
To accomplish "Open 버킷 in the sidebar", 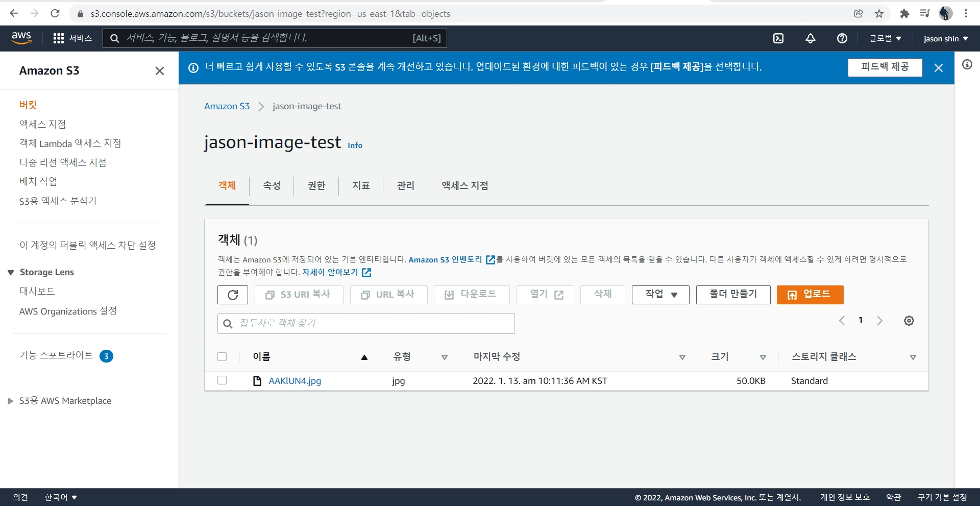I will coord(28,105).
